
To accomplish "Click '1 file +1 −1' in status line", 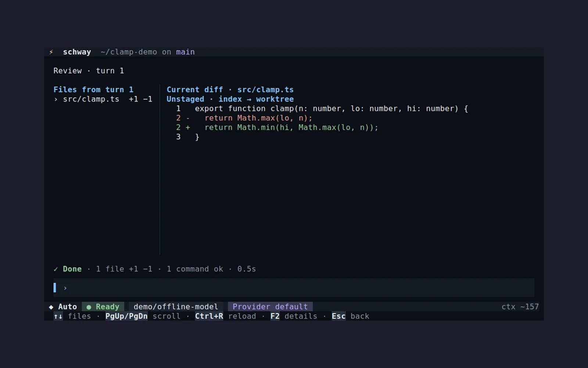I will (x=124, y=269).
